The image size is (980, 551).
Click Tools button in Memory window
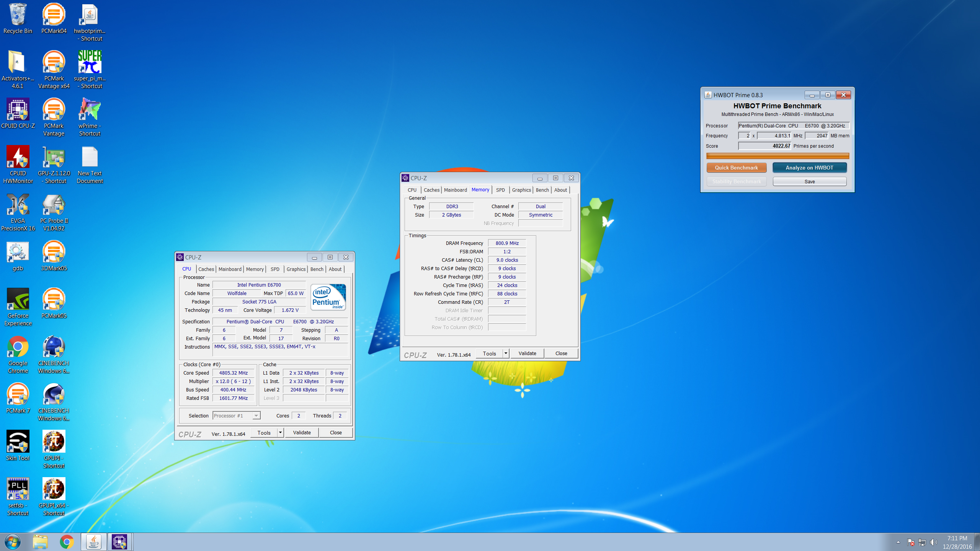pos(489,353)
